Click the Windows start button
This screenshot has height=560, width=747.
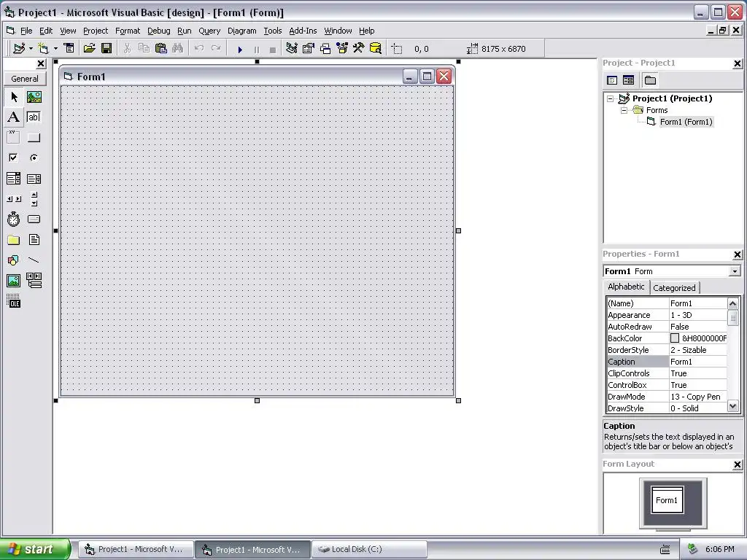tap(34, 549)
